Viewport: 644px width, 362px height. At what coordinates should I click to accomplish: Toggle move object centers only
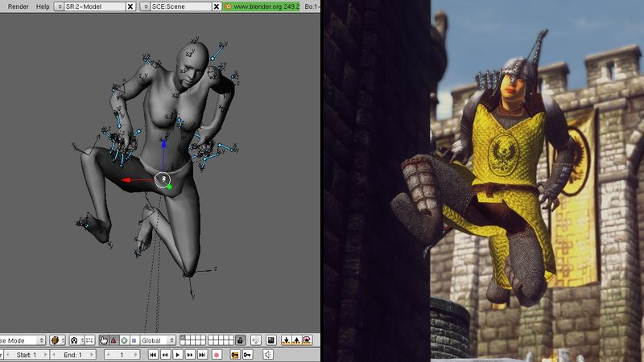pyautogui.click(x=89, y=340)
